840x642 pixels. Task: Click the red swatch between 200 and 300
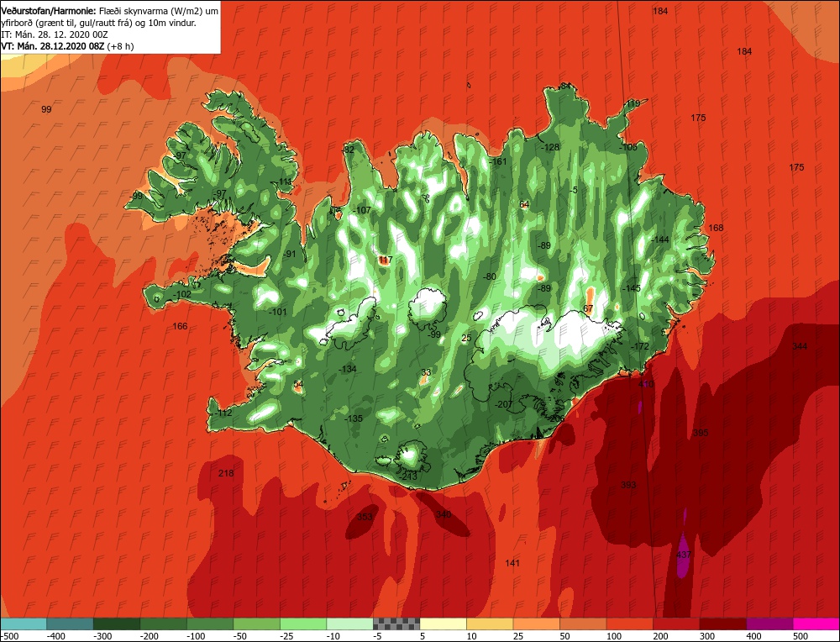(676, 624)
